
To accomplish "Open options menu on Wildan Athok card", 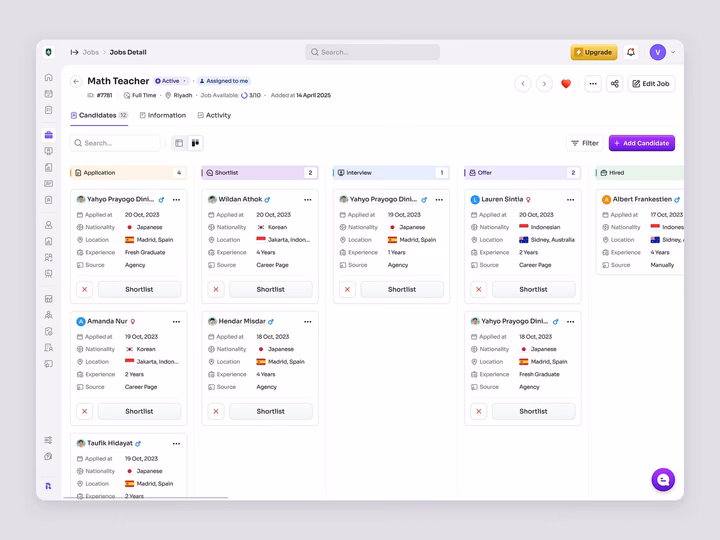I will click(x=308, y=200).
